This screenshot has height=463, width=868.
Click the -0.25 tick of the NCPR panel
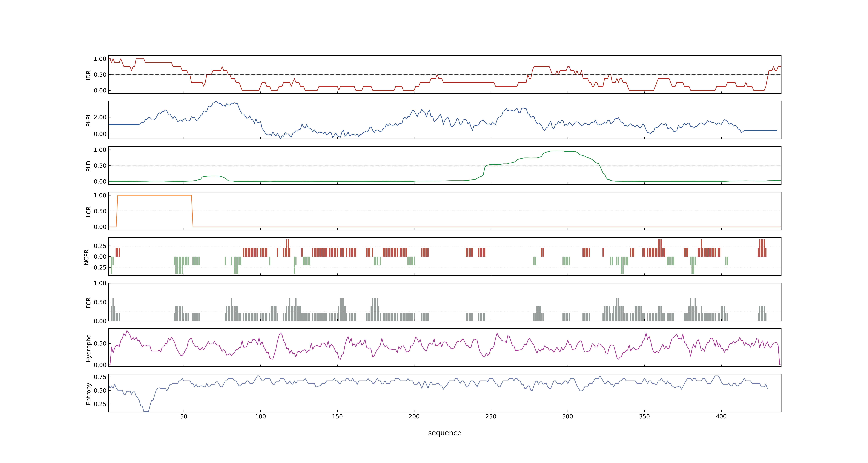99,268
